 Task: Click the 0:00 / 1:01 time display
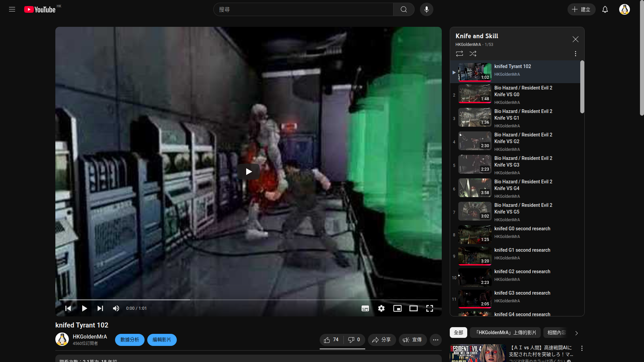136,308
